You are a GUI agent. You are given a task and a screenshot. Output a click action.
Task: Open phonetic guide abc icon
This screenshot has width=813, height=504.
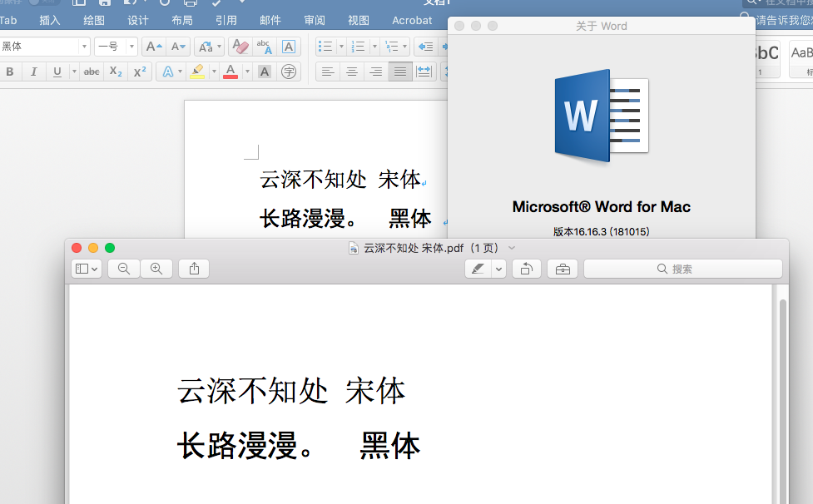[x=265, y=47]
